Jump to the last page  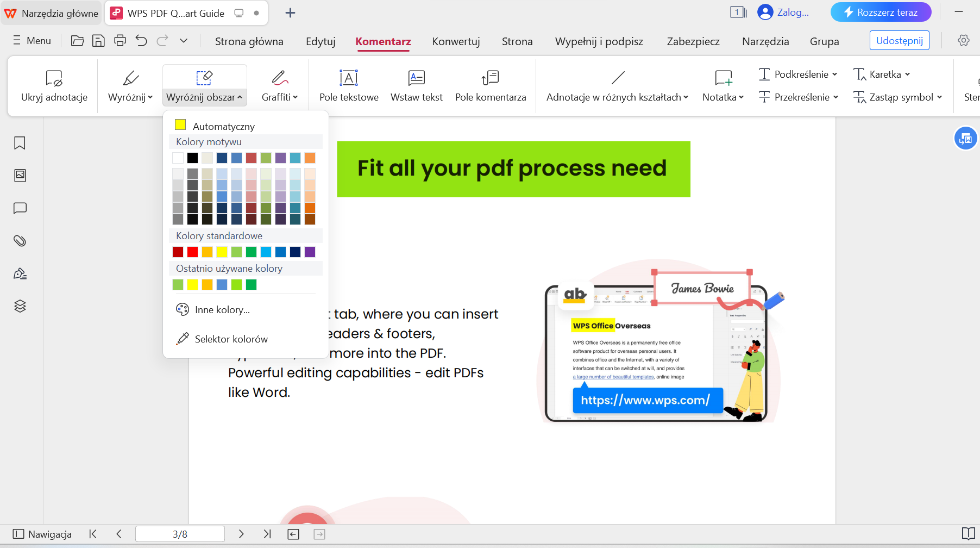(267, 534)
